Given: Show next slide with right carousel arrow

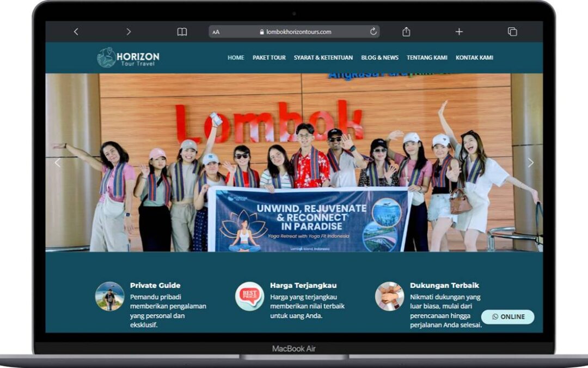Looking at the screenshot, I should coord(531,162).
